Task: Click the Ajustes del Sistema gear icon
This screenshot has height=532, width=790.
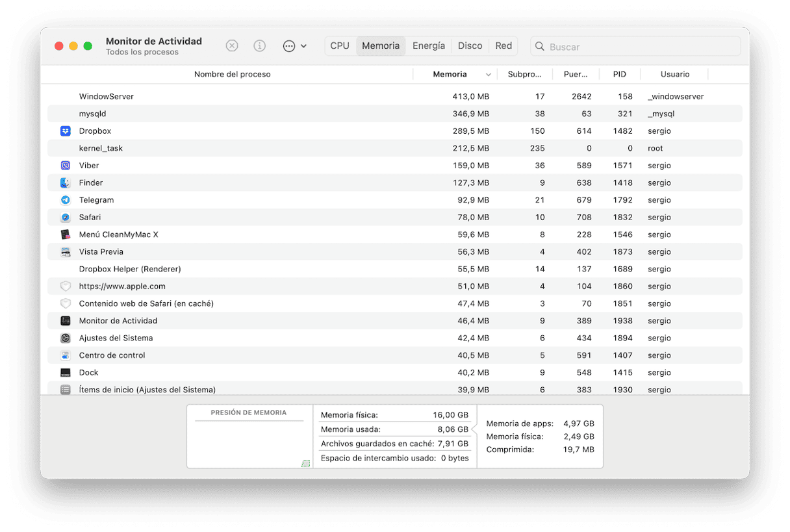Action: tap(65, 338)
